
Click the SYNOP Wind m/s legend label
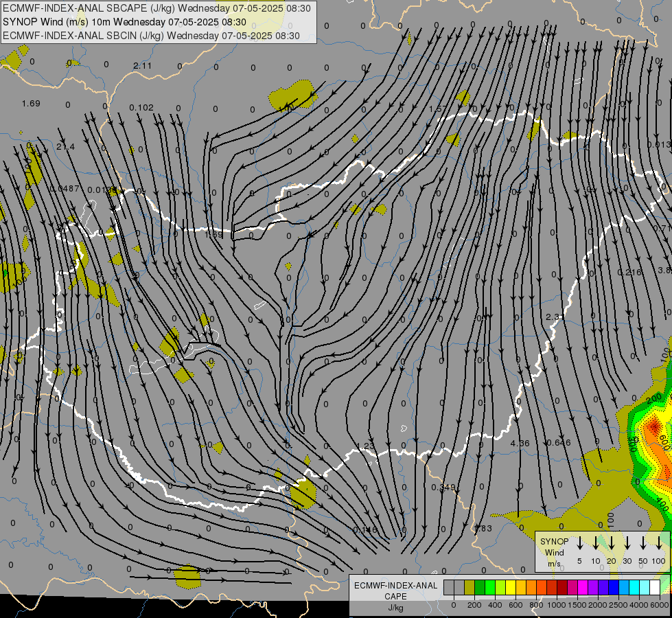(x=554, y=552)
